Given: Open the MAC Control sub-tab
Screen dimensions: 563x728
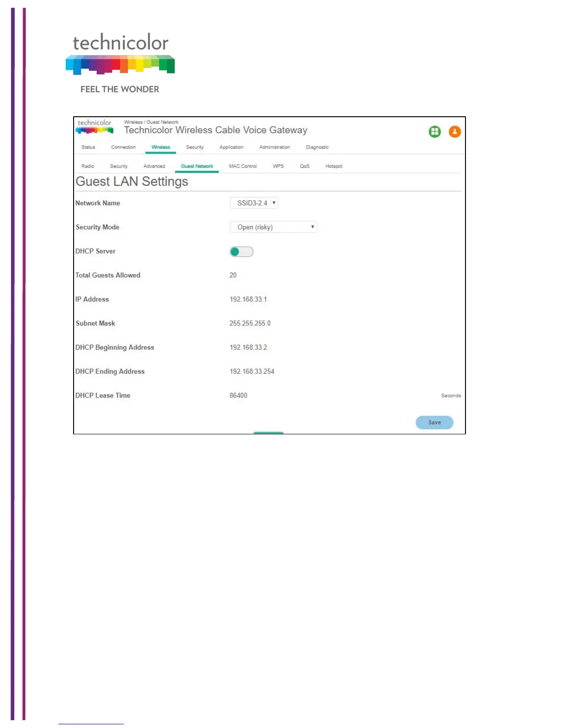Looking at the screenshot, I should click(x=243, y=166).
